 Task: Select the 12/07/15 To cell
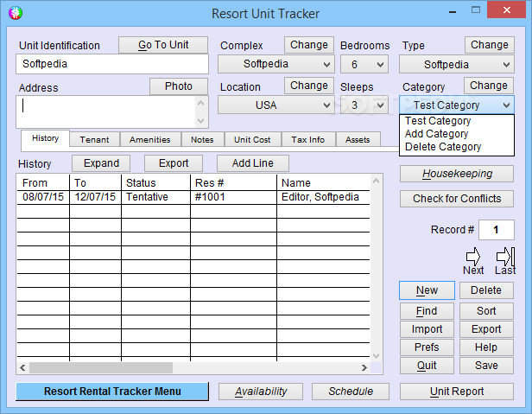click(95, 197)
